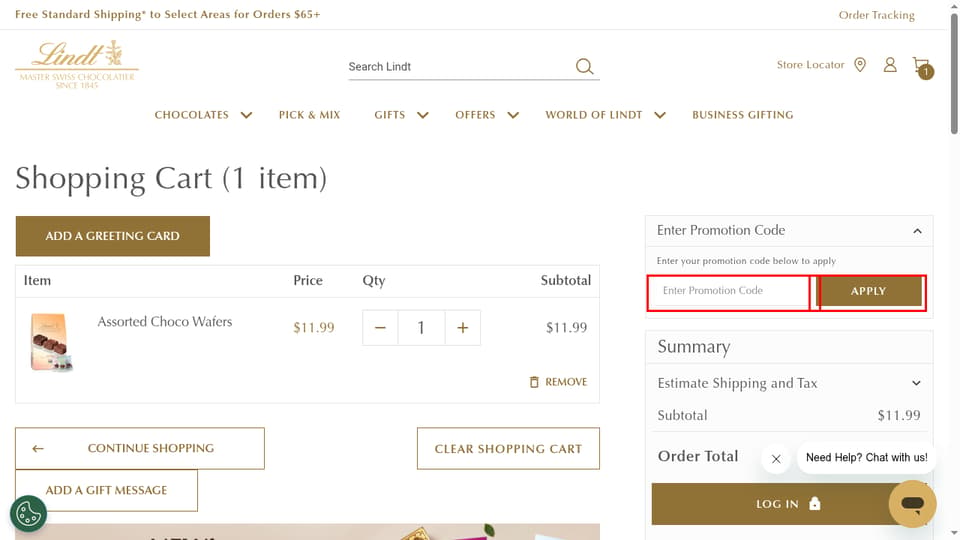The image size is (960, 540).
Task: Open Assorted Choco Wafers product link
Action: pos(165,321)
